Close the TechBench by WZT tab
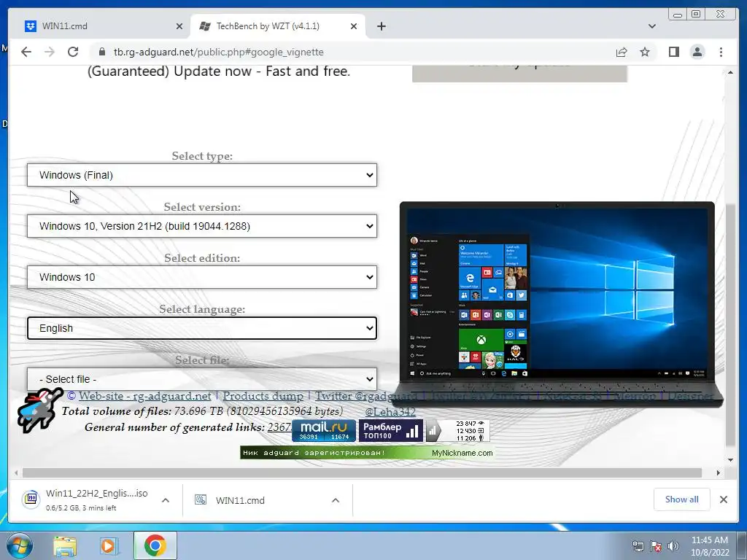 pyautogui.click(x=354, y=26)
